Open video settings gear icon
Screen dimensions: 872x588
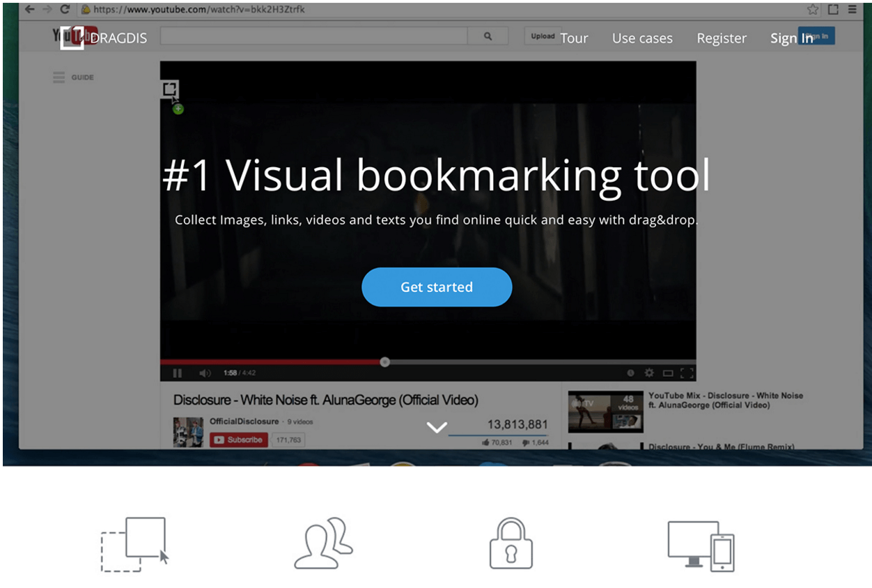point(649,373)
